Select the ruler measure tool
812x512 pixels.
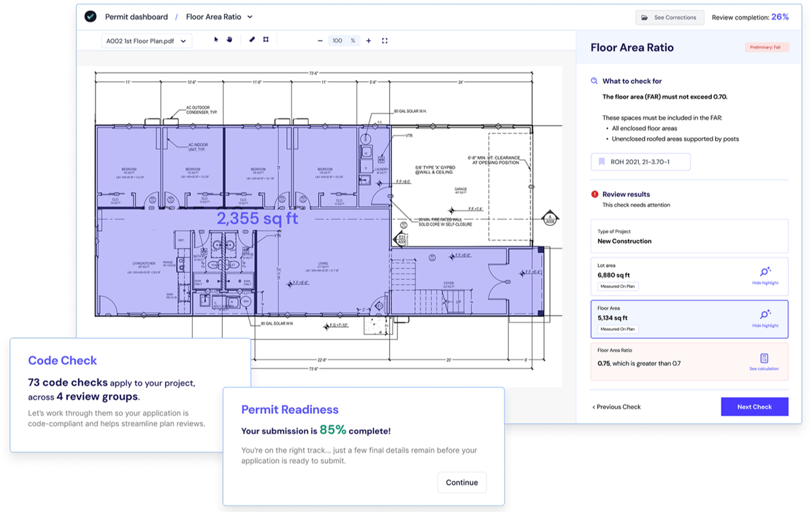252,40
